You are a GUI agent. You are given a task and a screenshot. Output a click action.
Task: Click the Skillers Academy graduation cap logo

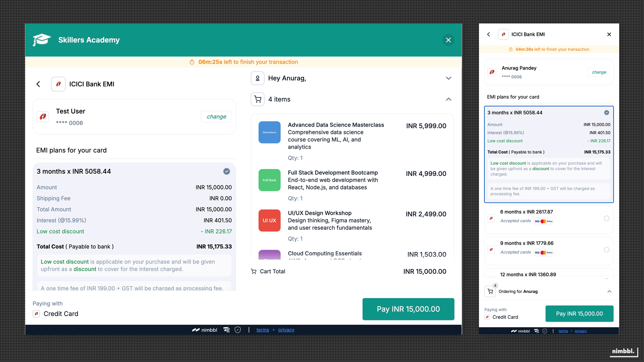[x=42, y=40]
